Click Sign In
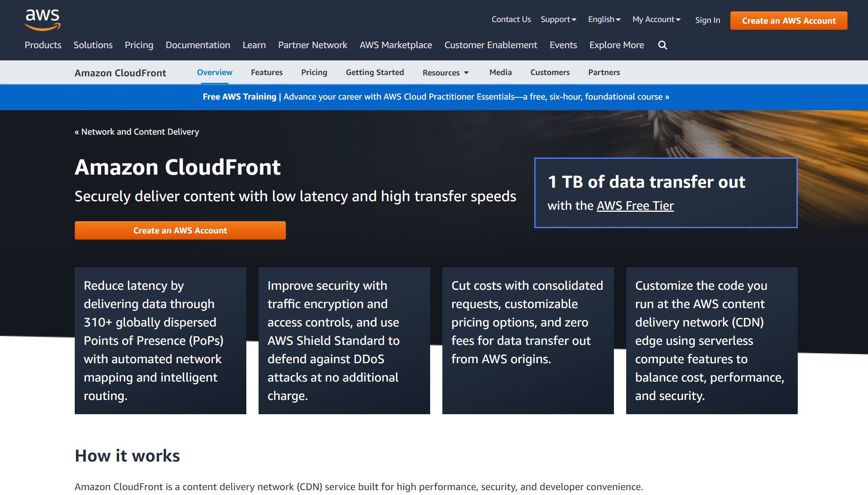Screen dimensions: 868x495 click(707, 20)
